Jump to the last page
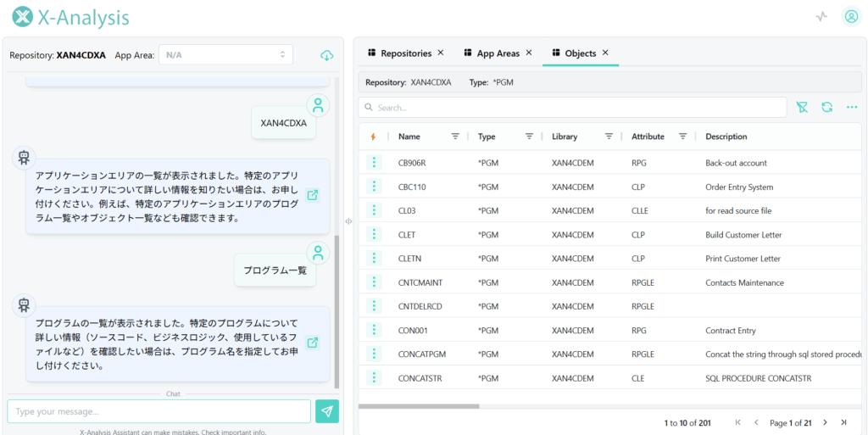Viewport: 868px width, 435px height. [x=843, y=422]
